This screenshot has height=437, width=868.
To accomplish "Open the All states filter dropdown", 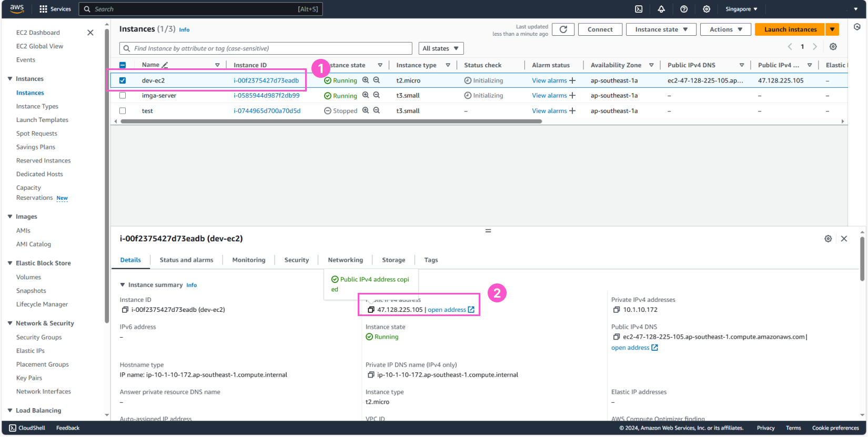I will 441,48.
